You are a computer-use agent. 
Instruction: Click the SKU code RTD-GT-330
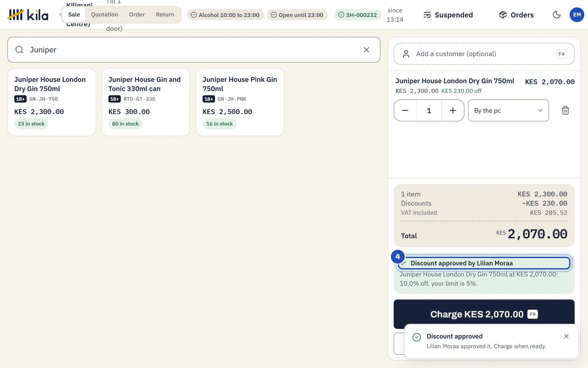pyautogui.click(x=140, y=99)
